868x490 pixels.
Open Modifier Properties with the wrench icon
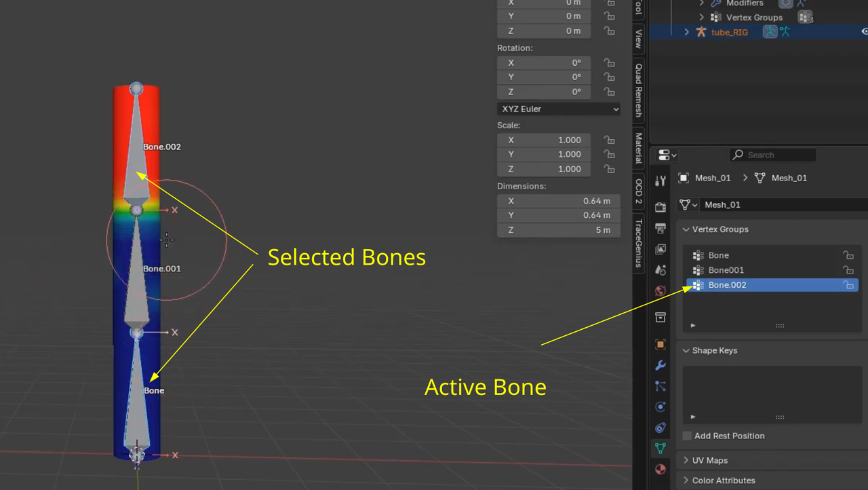coord(660,365)
